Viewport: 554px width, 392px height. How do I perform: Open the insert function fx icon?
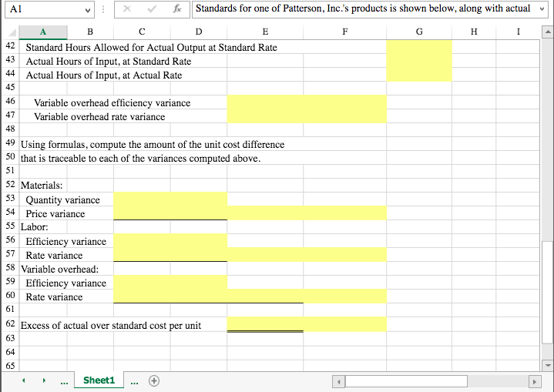point(177,8)
